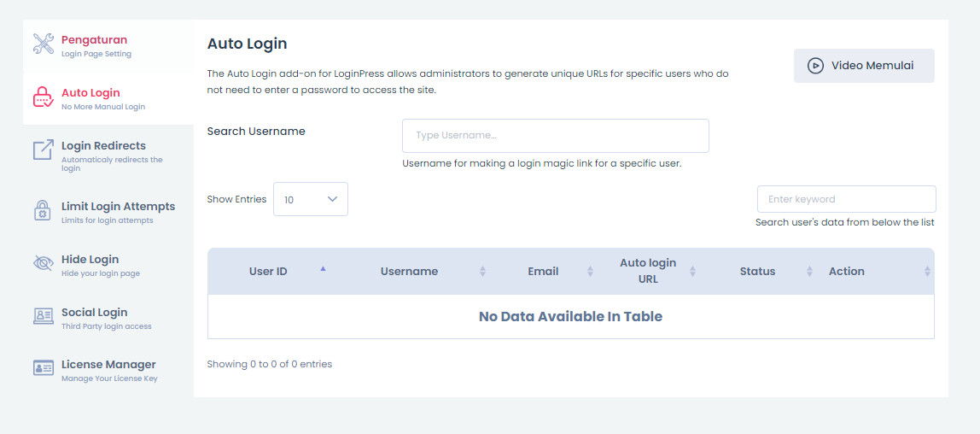Click the Enter keyword search box
This screenshot has width=980, height=434.
[846, 199]
